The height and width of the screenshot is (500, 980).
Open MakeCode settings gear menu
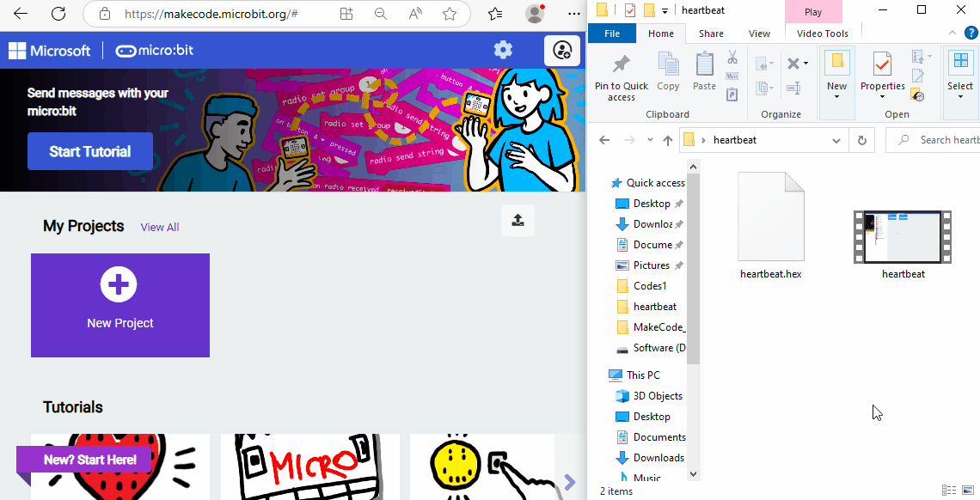pos(503,50)
